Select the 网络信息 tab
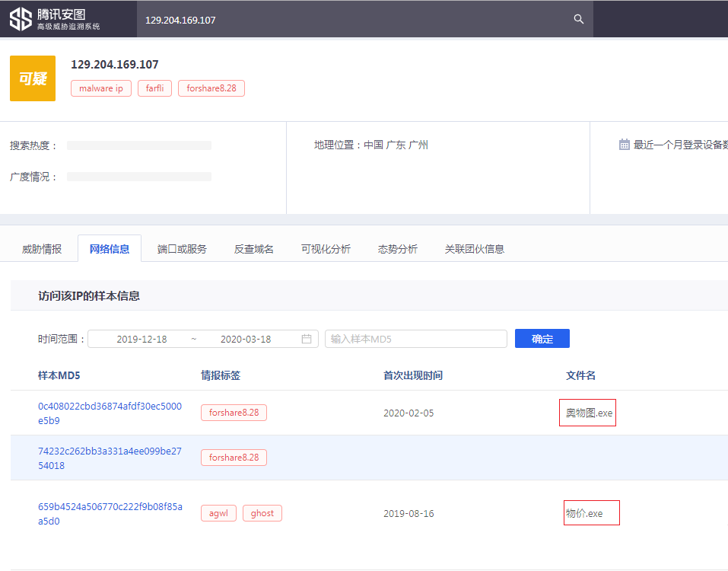This screenshot has height=571, width=728. [x=110, y=249]
